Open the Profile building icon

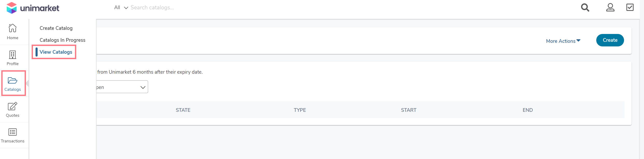[12, 55]
